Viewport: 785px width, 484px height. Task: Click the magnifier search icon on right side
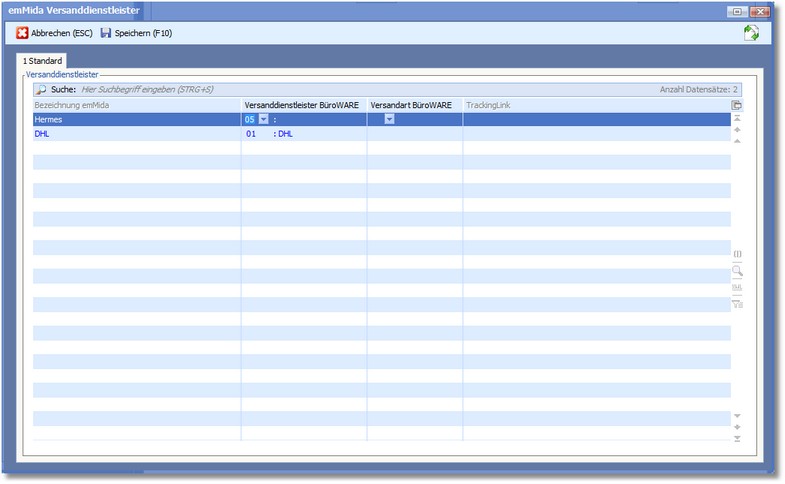[737, 271]
